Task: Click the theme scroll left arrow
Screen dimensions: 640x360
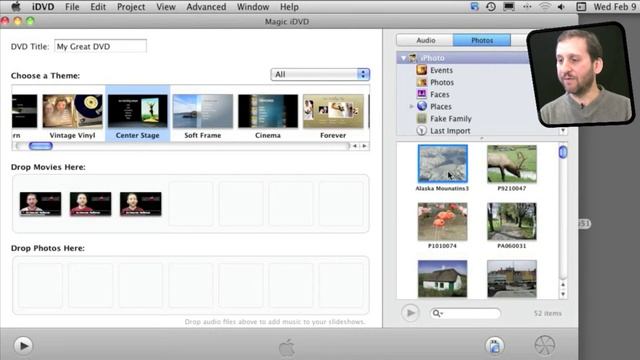Action: 355,146
